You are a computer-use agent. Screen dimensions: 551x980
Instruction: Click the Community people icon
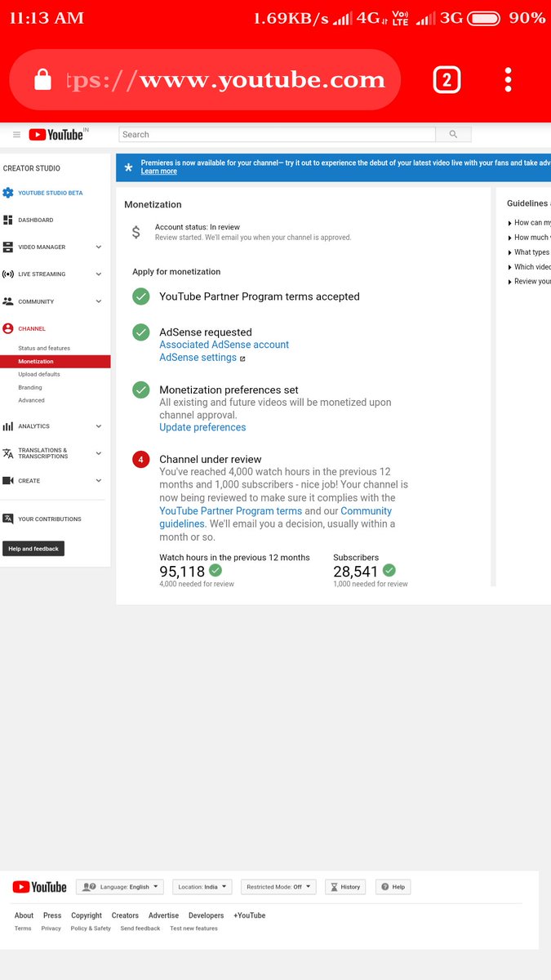click(x=8, y=301)
